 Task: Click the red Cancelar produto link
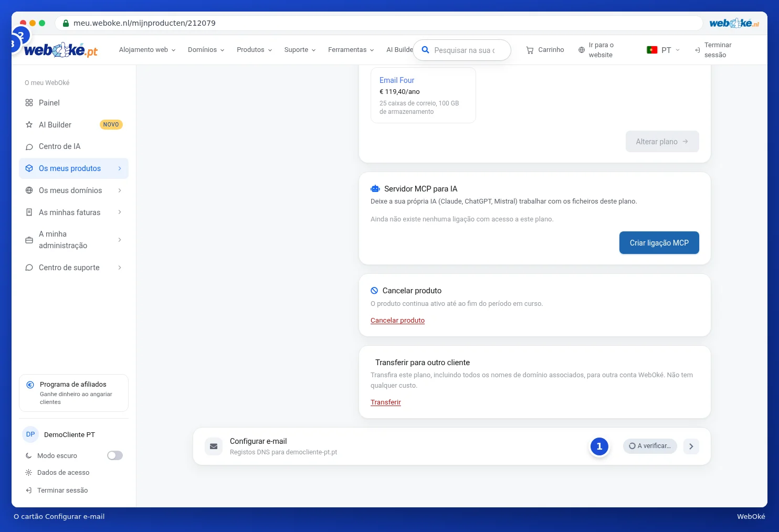tap(397, 321)
